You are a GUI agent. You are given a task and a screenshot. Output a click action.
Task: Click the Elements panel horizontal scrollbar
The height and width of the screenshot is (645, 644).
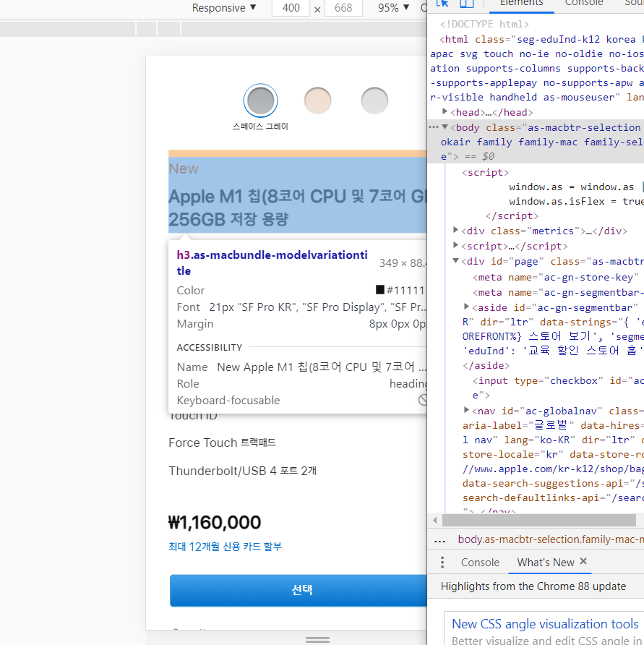coord(538,521)
